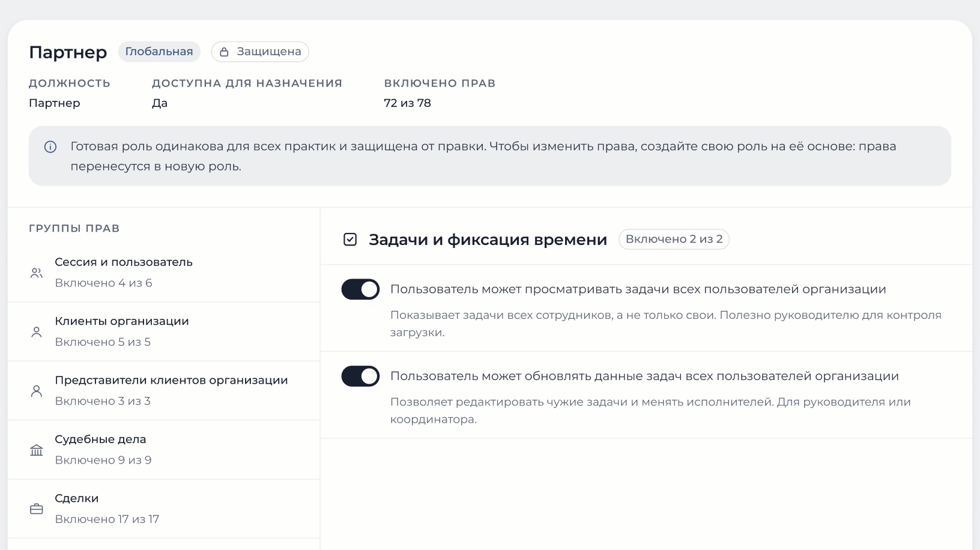Click the Показывает задачи всех сотрудников description

666,324
